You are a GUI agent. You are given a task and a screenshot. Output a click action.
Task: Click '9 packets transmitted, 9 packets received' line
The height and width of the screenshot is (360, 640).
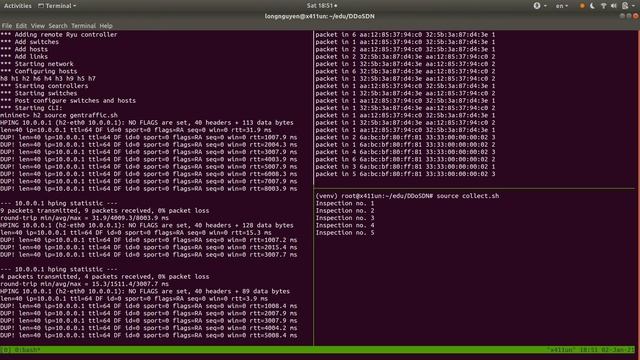click(x=105, y=211)
